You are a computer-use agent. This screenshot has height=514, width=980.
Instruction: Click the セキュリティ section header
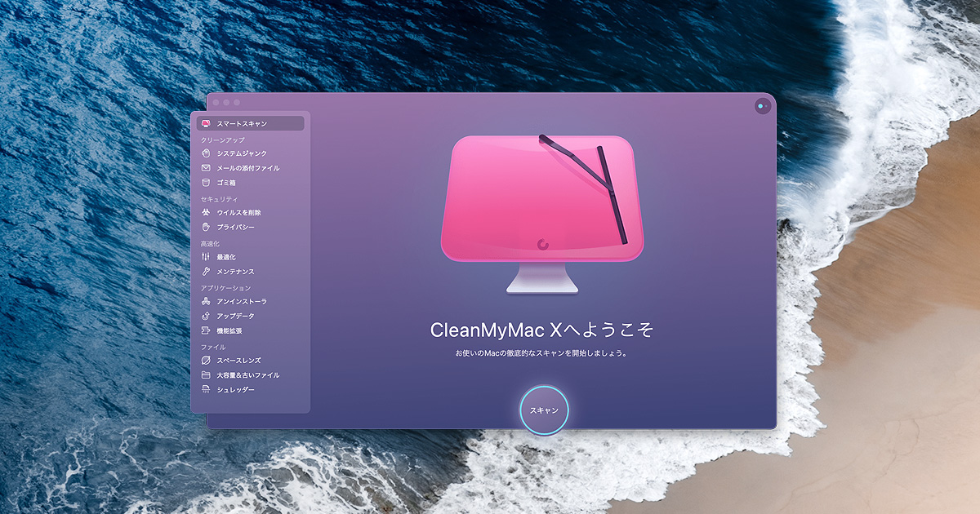click(220, 199)
